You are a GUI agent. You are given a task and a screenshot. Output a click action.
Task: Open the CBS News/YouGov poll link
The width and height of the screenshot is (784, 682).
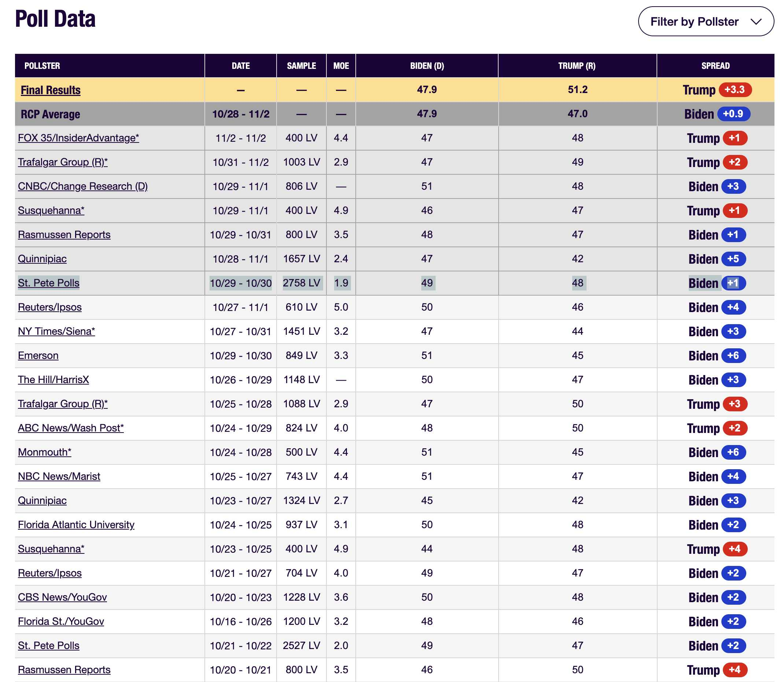pos(62,597)
